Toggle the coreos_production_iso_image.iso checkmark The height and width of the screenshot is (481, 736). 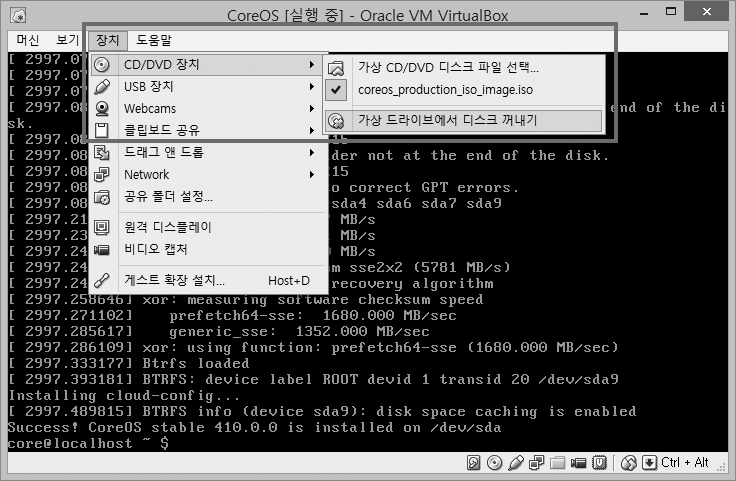click(336, 90)
